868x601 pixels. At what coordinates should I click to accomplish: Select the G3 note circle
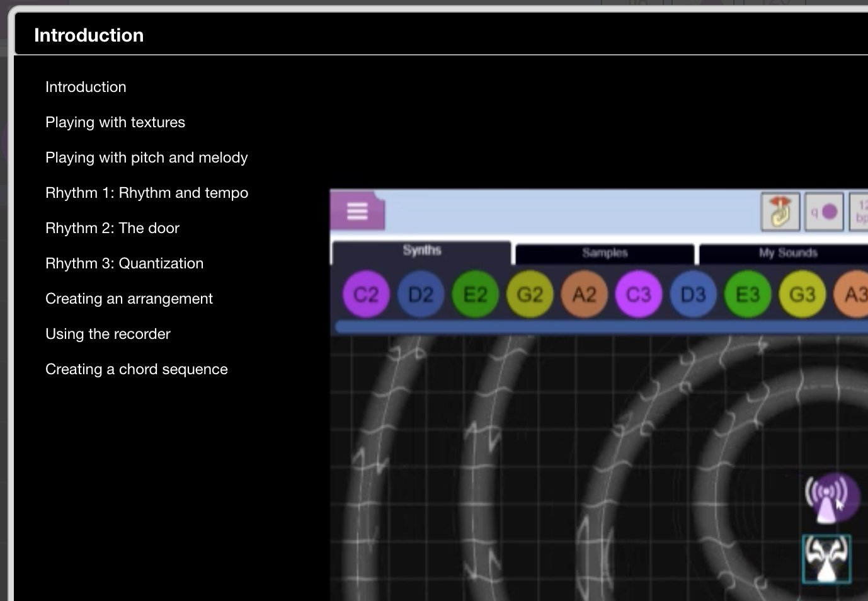point(802,294)
